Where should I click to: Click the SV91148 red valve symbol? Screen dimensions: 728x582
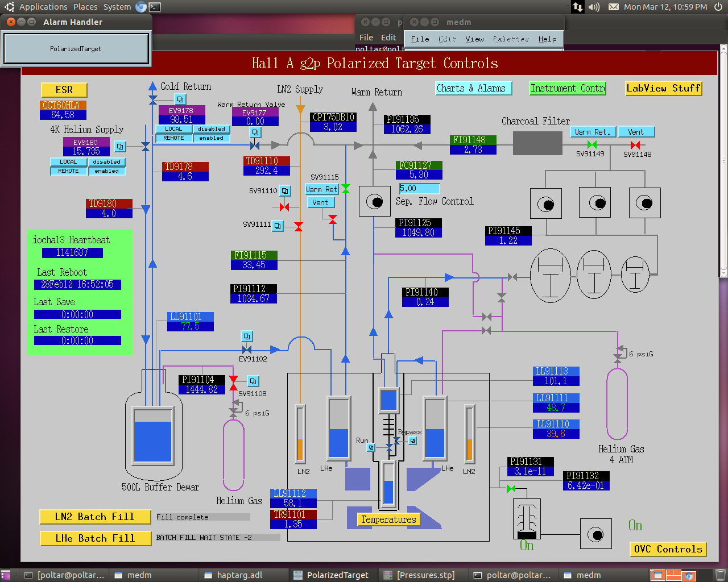635,145
